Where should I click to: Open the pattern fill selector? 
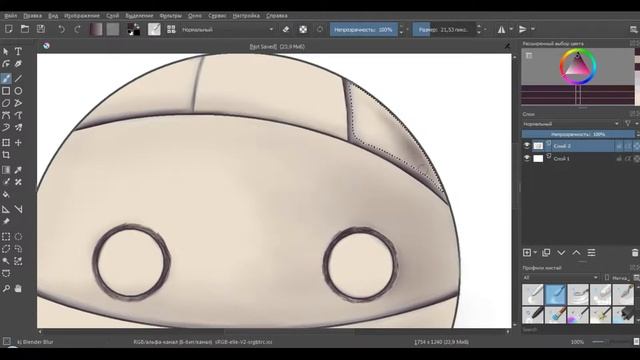click(x=113, y=29)
